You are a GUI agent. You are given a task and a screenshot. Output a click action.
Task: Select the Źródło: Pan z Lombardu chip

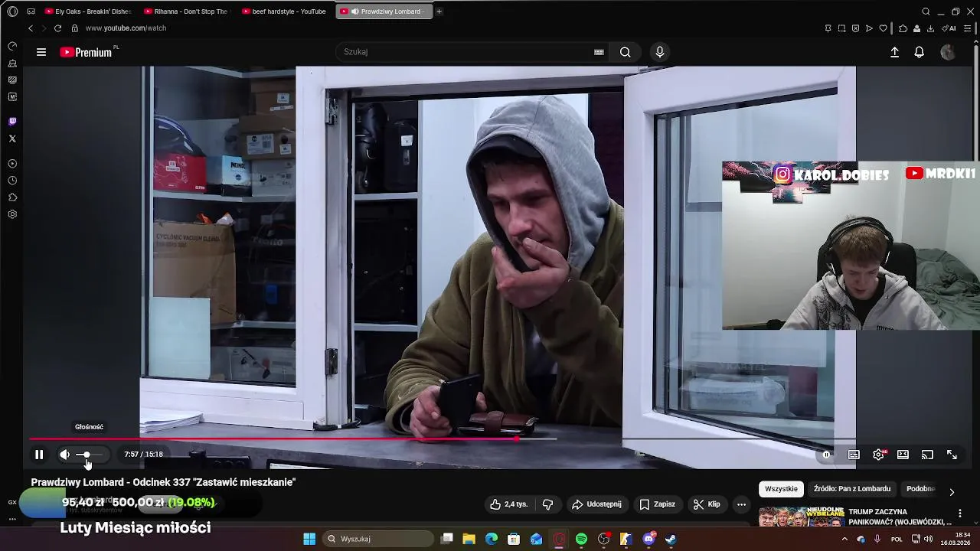pos(852,489)
